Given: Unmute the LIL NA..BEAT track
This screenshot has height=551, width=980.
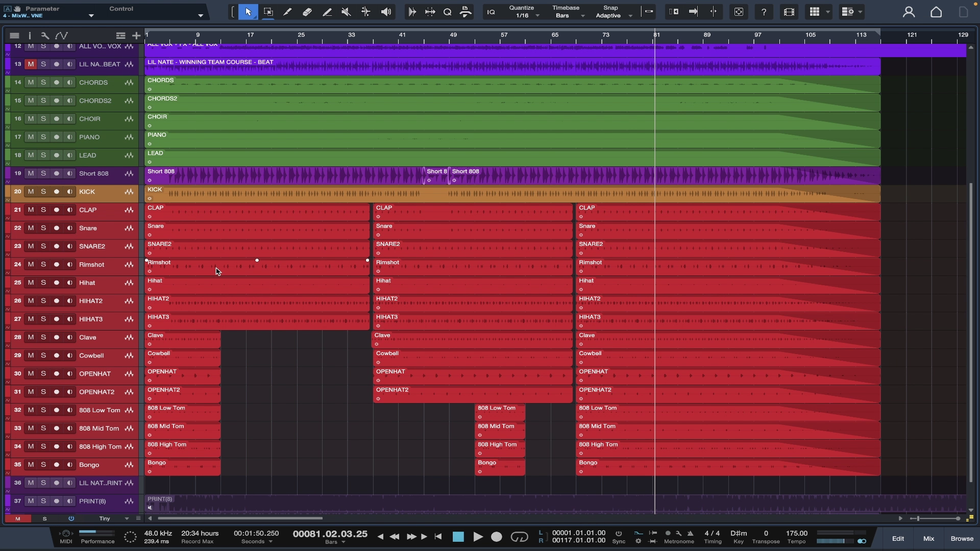Looking at the screenshot, I should pos(31,64).
